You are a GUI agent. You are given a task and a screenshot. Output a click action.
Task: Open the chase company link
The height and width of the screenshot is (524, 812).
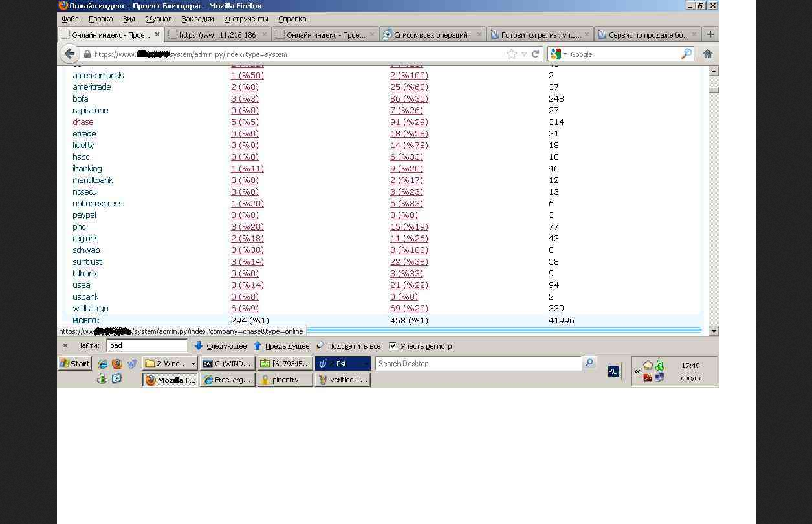coord(83,122)
